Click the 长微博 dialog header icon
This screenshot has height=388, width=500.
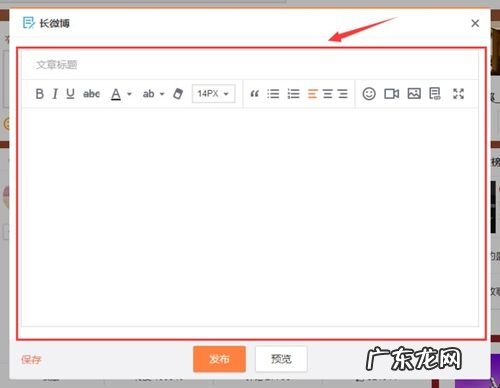28,23
